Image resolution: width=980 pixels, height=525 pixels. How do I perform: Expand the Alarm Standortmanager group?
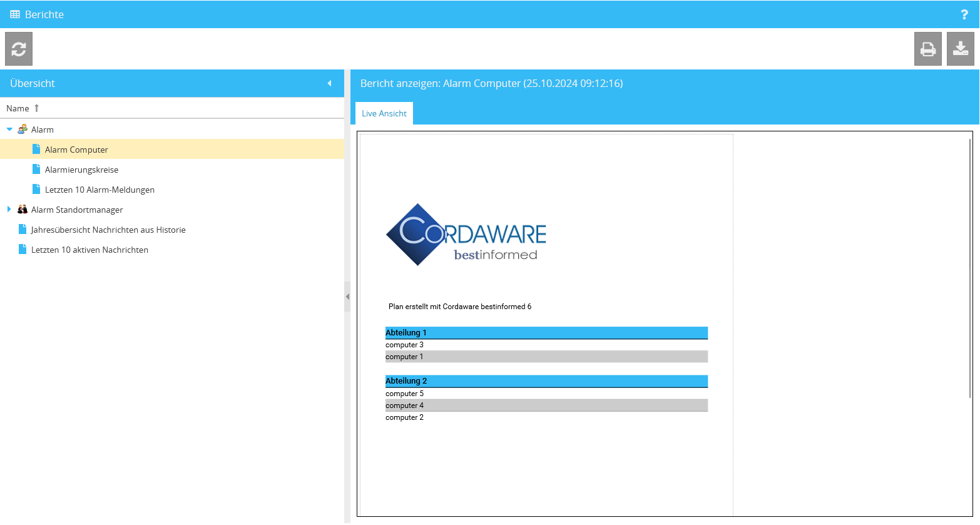[x=9, y=210]
